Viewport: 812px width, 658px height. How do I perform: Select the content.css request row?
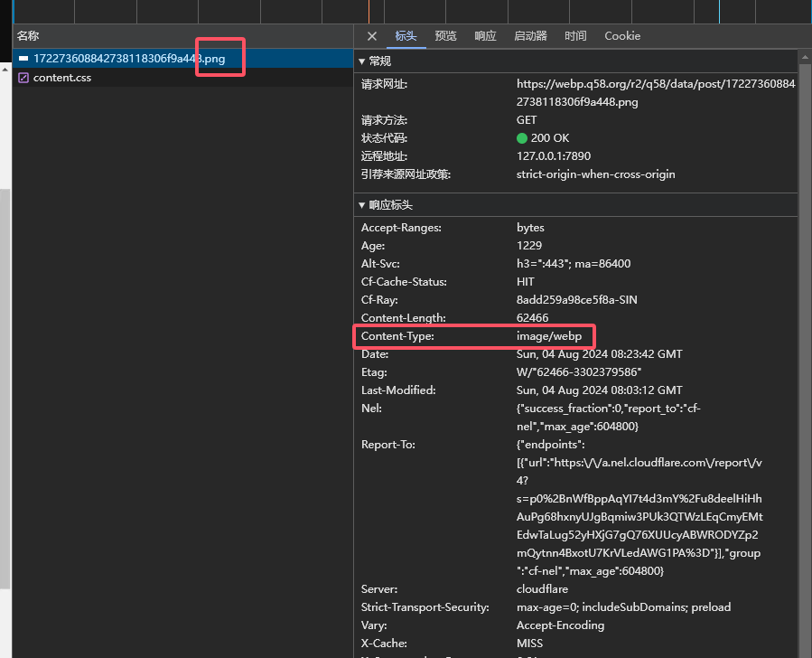(x=61, y=78)
